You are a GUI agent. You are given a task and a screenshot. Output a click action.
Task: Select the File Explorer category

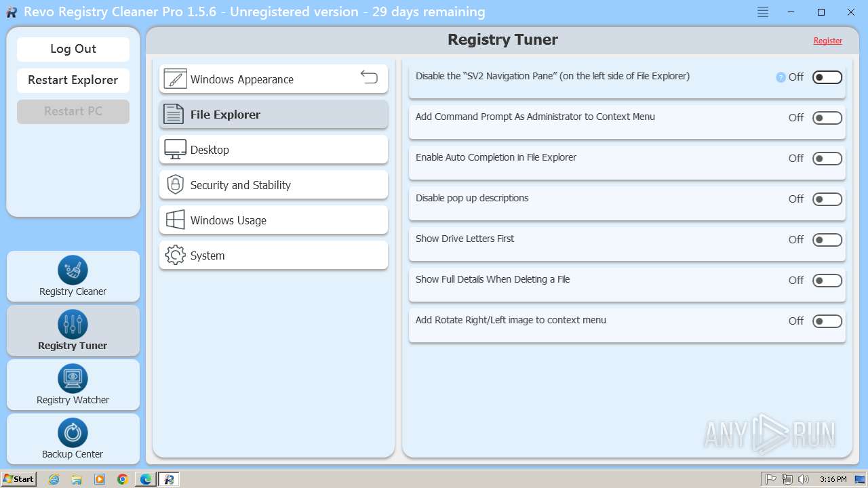(x=273, y=115)
